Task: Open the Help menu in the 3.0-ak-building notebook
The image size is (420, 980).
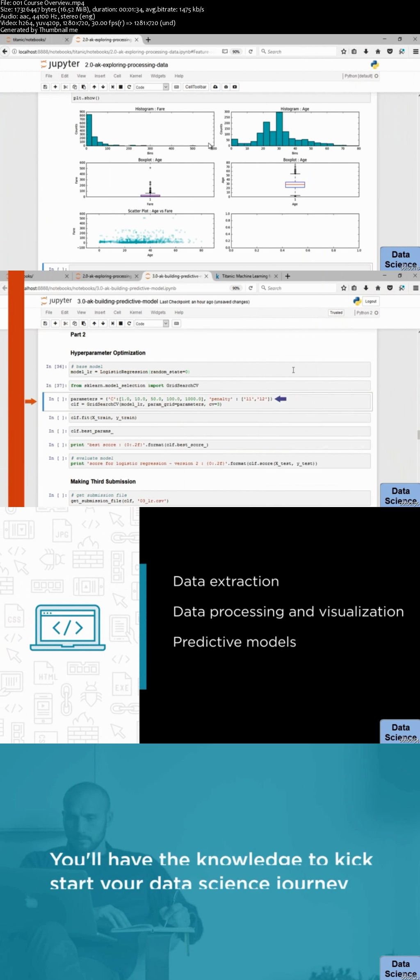Action: coord(179,312)
